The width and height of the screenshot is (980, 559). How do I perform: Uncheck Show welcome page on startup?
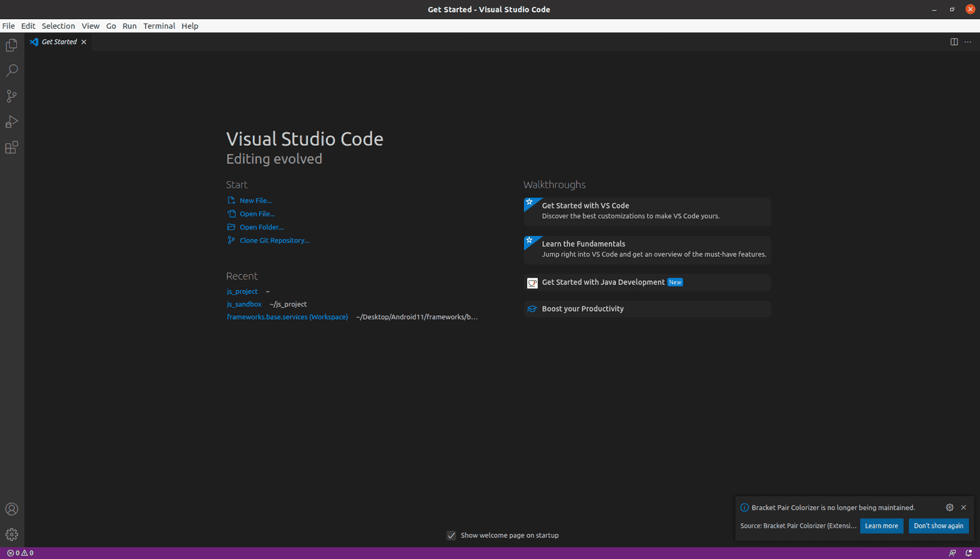click(x=451, y=535)
